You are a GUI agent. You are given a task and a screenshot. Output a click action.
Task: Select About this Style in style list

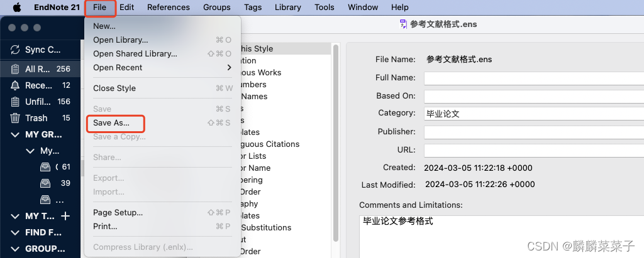coord(286,49)
